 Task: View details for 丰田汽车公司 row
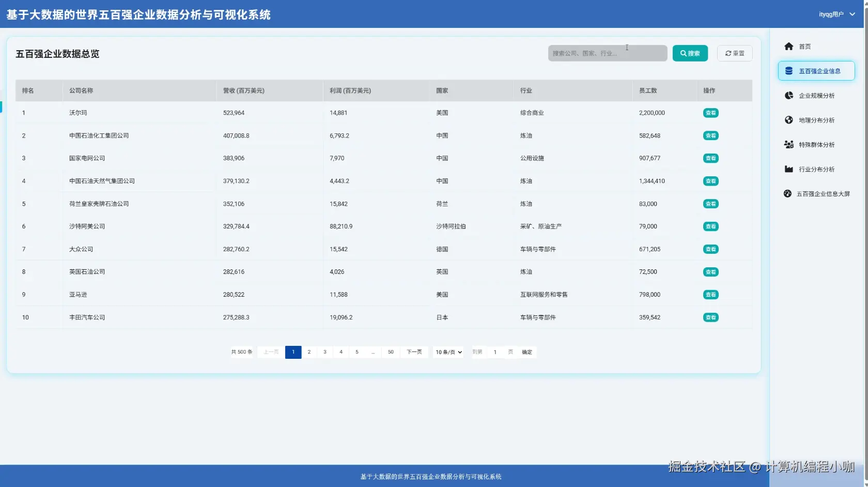[x=711, y=317]
